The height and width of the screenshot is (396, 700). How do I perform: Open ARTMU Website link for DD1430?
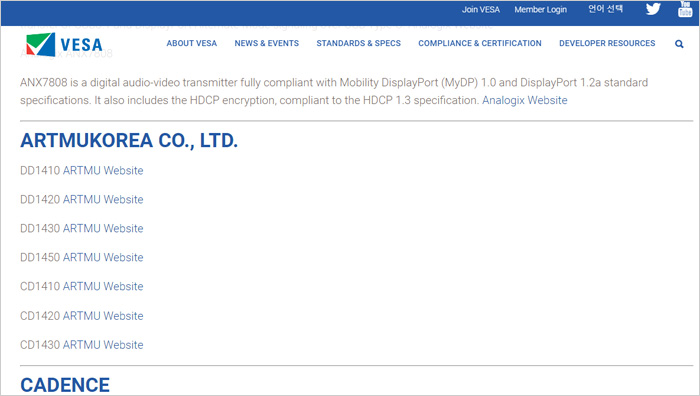point(103,229)
